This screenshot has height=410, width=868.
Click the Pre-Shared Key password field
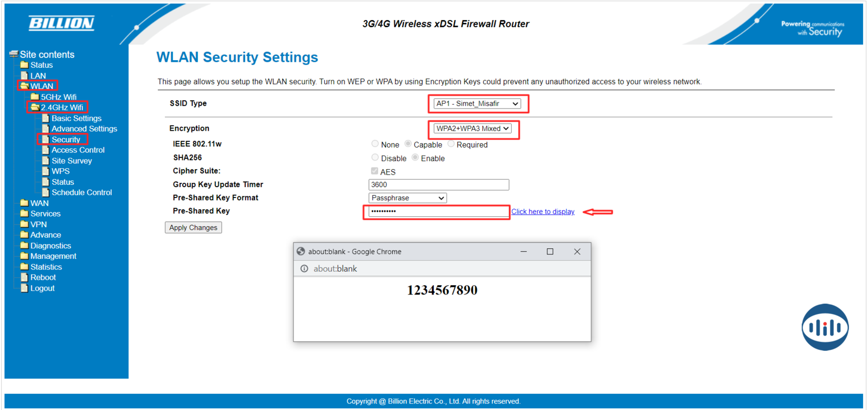437,212
